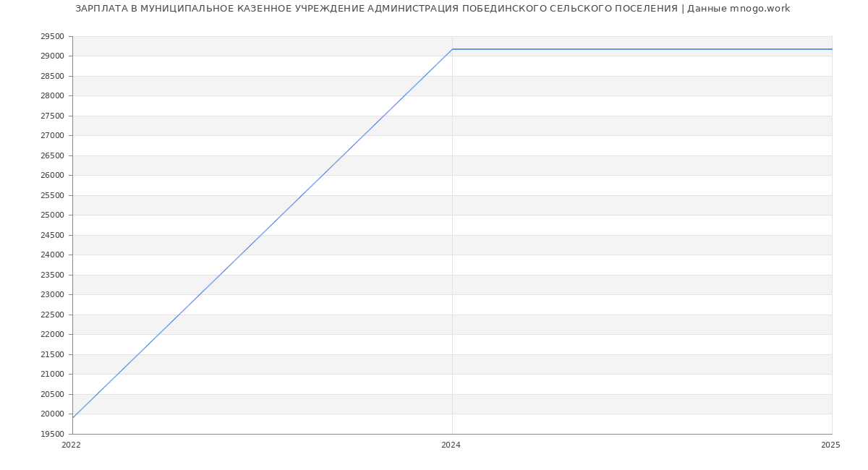Click "mnogo.work" in the chart title
This screenshot has width=868, height=470.
coord(759,9)
